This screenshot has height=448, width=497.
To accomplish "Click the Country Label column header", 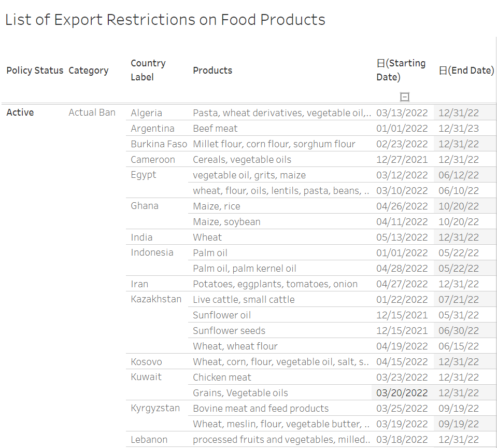I will (x=148, y=70).
